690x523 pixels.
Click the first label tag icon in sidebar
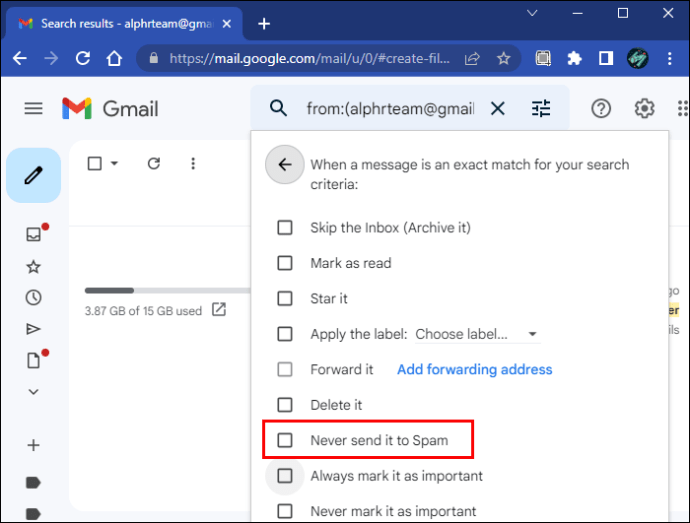[33, 482]
